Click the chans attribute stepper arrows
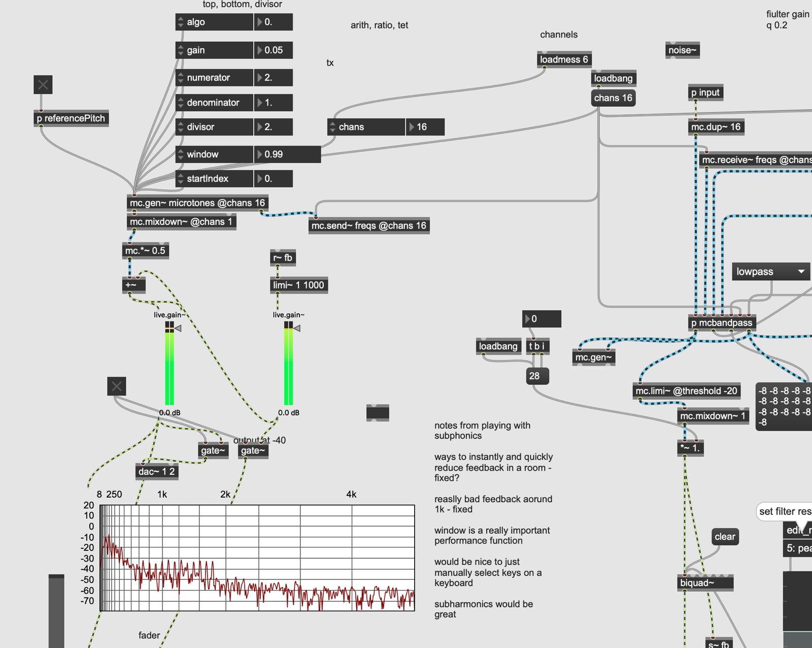This screenshot has height=648, width=812. point(332,127)
